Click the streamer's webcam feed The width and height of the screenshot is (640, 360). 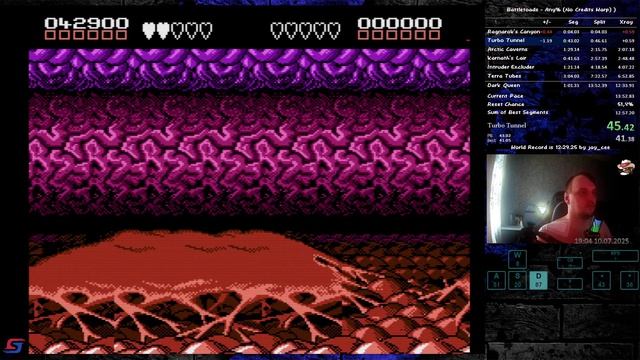click(562, 199)
